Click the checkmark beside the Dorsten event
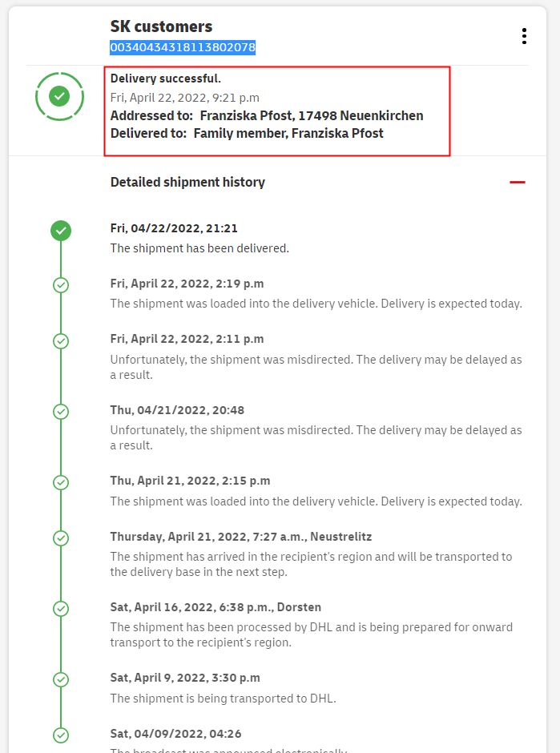Viewport: 560px width, 753px height. [x=61, y=608]
